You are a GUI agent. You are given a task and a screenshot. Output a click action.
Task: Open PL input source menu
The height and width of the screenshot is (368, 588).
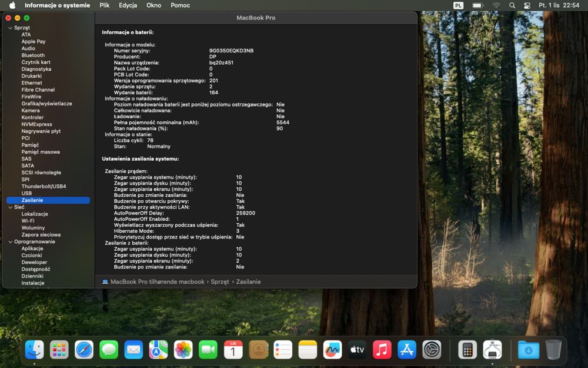coord(458,5)
